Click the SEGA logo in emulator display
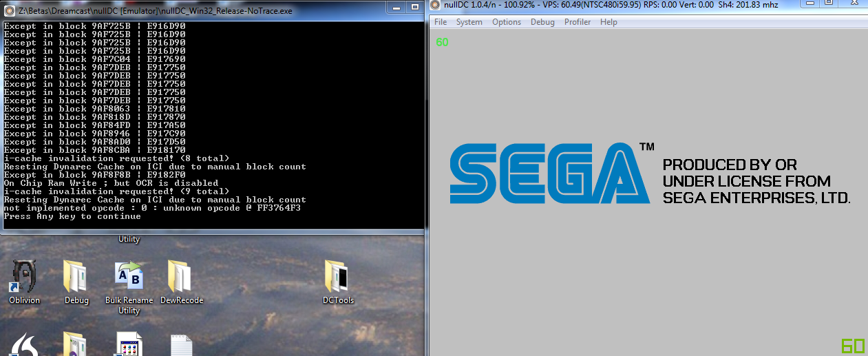 click(549, 173)
